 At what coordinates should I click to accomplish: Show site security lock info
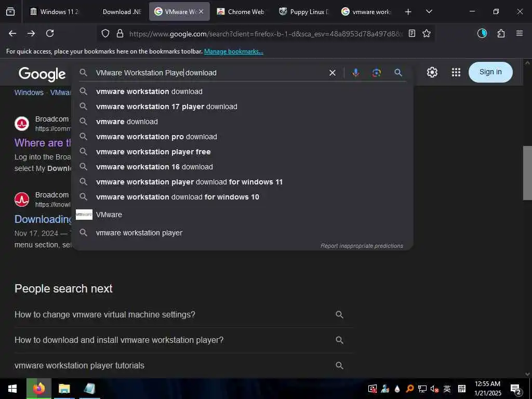(120, 33)
